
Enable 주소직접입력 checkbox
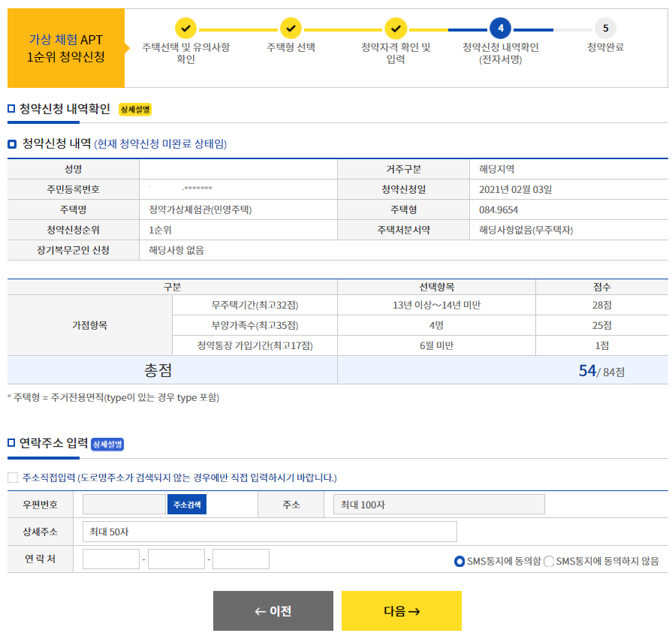pos(13,478)
